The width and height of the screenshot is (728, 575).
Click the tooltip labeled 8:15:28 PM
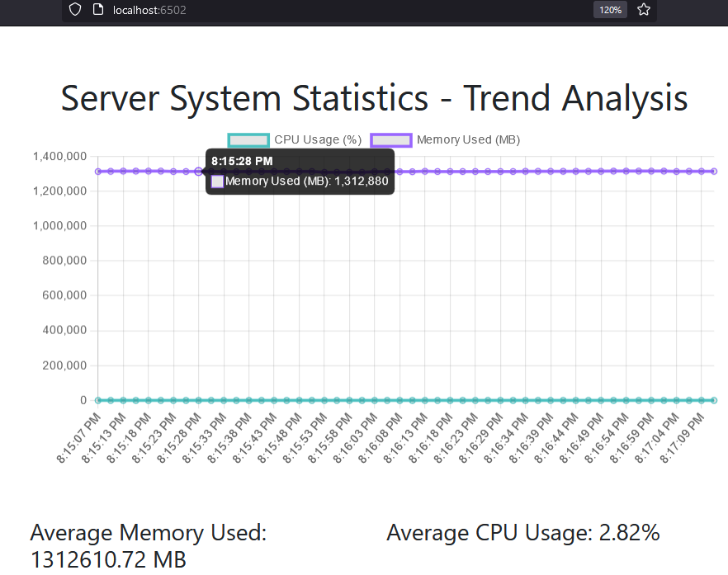(240, 160)
